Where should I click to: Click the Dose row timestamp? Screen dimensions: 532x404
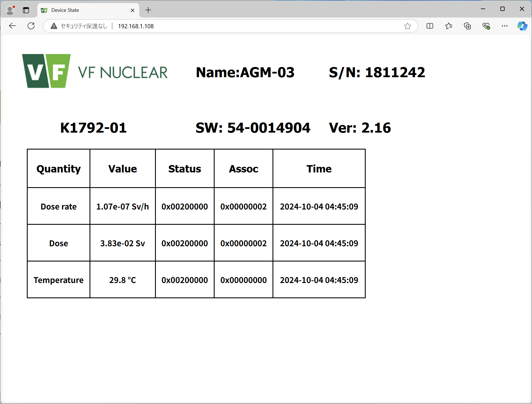(x=319, y=243)
